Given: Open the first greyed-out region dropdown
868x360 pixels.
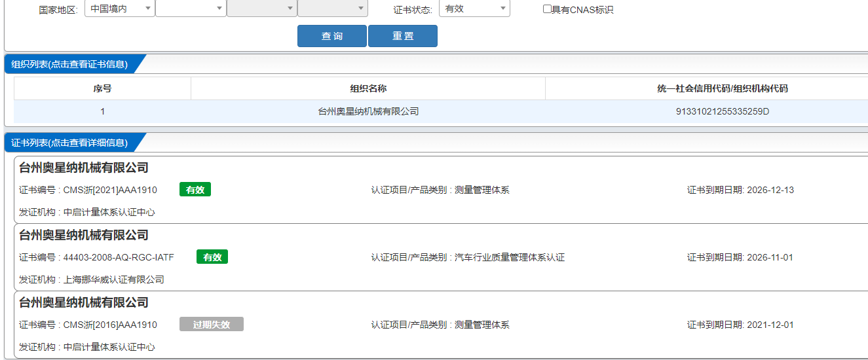Looking at the screenshot, I should (262, 9).
